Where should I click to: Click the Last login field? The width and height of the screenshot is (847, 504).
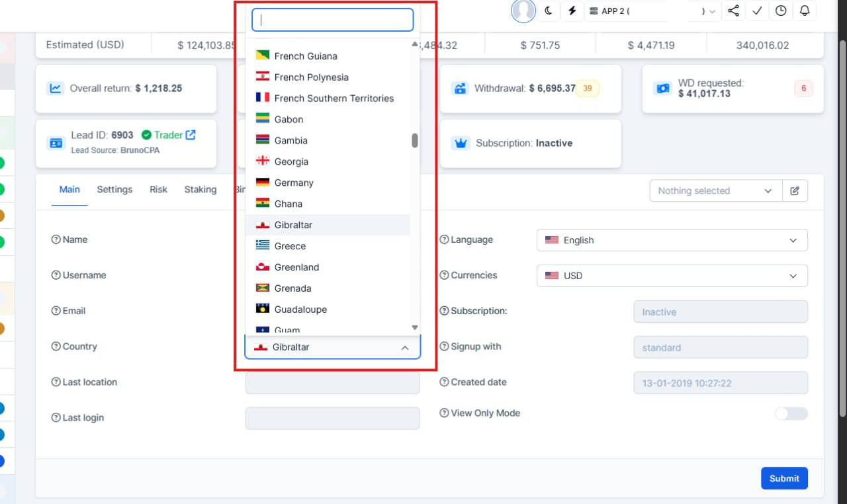point(332,419)
